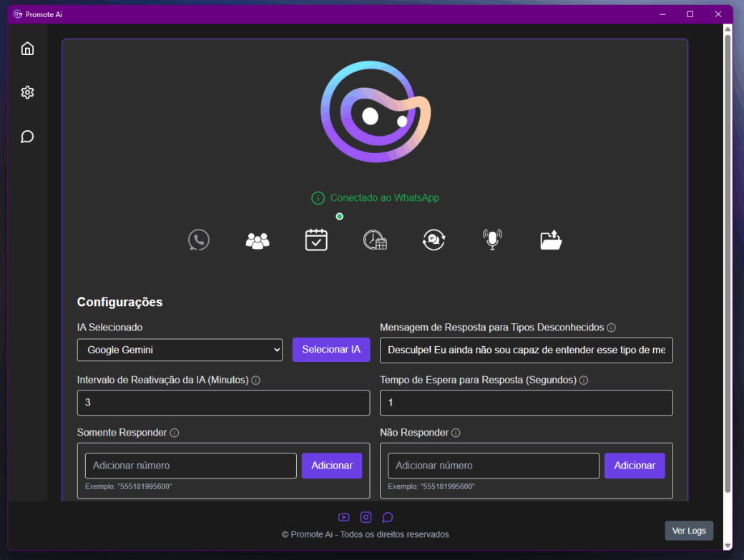Open the scheduling clock icon

click(x=375, y=240)
